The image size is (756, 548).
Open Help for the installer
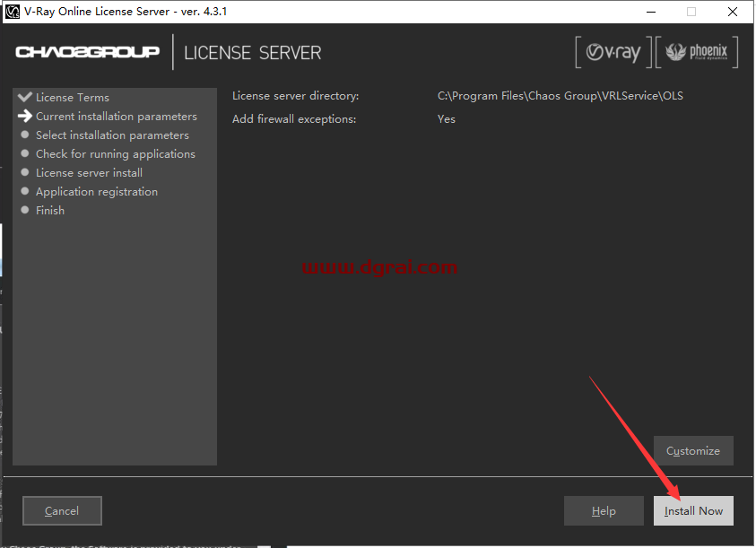click(604, 511)
